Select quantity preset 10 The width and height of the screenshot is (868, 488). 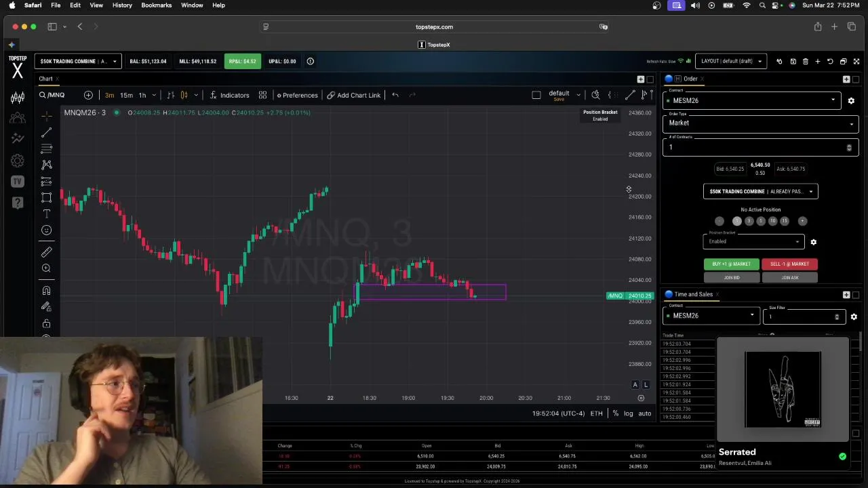click(x=772, y=221)
